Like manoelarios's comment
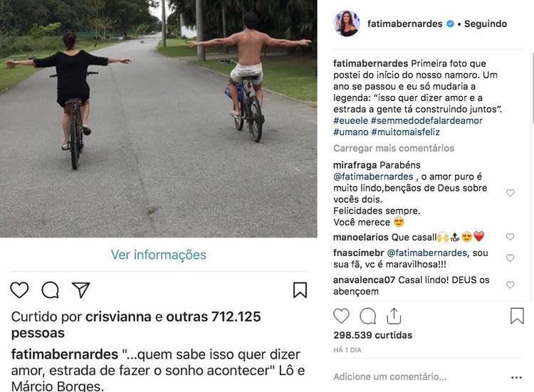Screen dimensions: 534x392 510,236
